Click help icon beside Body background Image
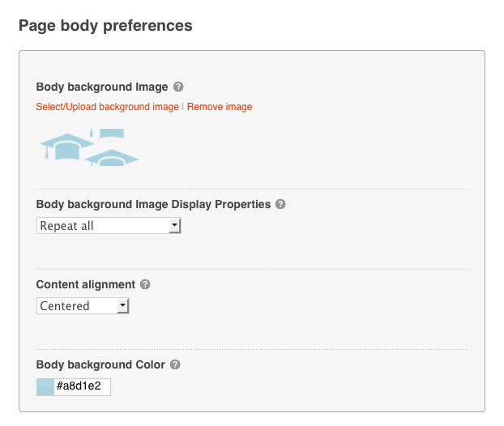Image resolution: width=504 pixels, height=426 pixels. [178, 87]
